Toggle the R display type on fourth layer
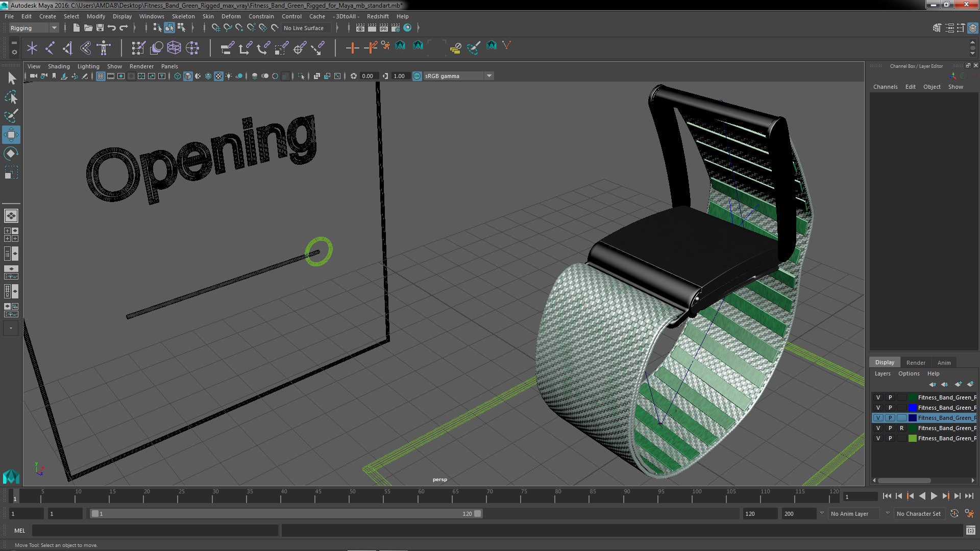Image resolution: width=980 pixels, height=551 pixels. click(901, 428)
